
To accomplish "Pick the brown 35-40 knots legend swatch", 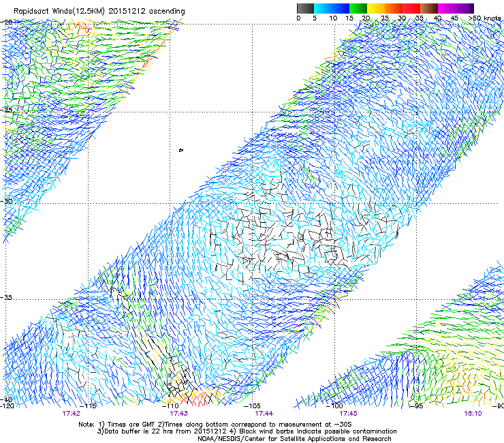I will click(429, 8).
